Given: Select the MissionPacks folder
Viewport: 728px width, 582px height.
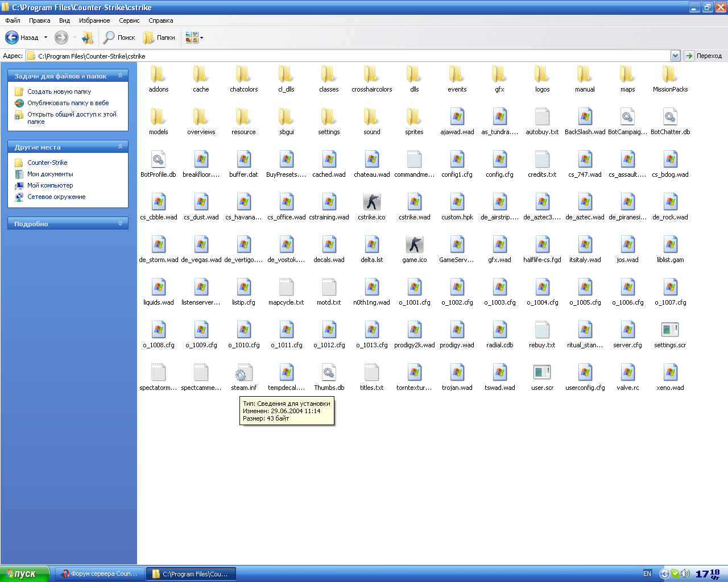Looking at the screenshot, I should pos(670,79).
